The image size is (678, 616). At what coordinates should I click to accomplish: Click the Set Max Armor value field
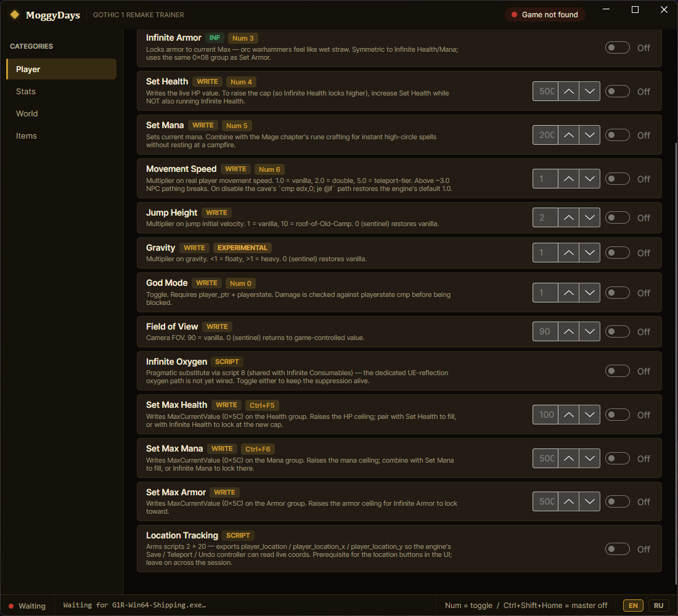click(x=545, y=501)
